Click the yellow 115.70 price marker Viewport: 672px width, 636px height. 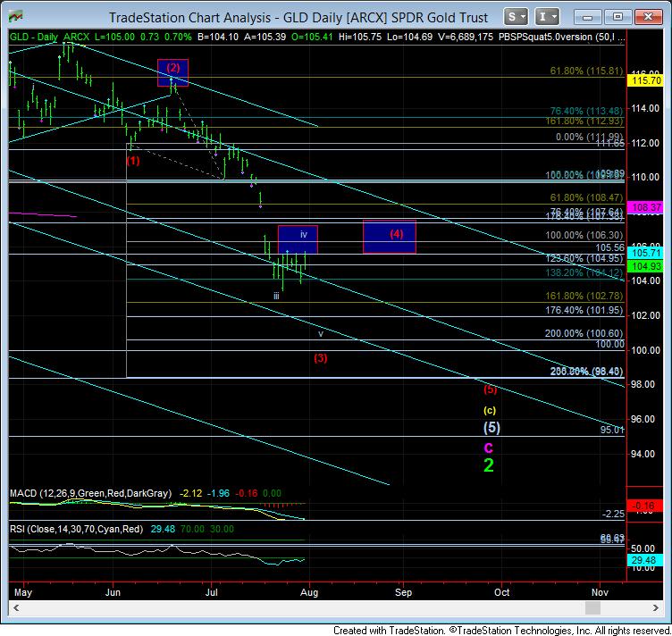(646, 80)
